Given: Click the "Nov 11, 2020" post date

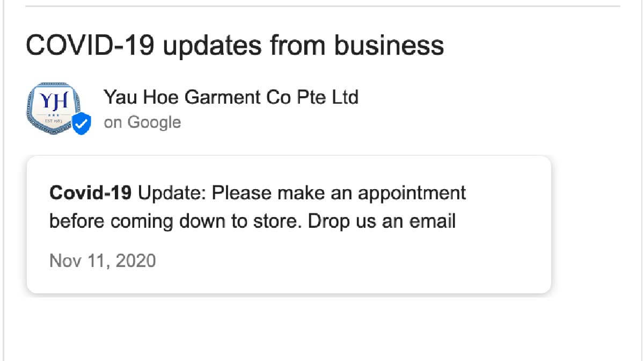Looking at the screenshot, I should tap(103, 261).
